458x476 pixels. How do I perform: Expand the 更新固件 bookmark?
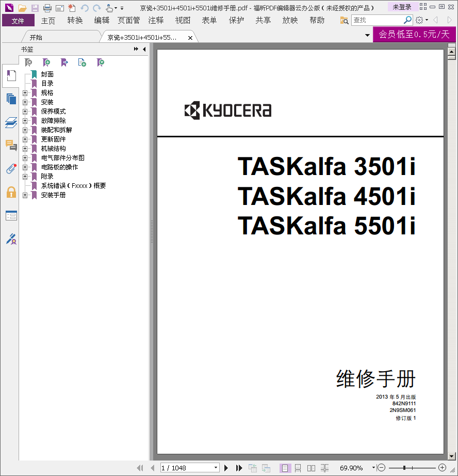pyautogui.click(x=25, y=139)
